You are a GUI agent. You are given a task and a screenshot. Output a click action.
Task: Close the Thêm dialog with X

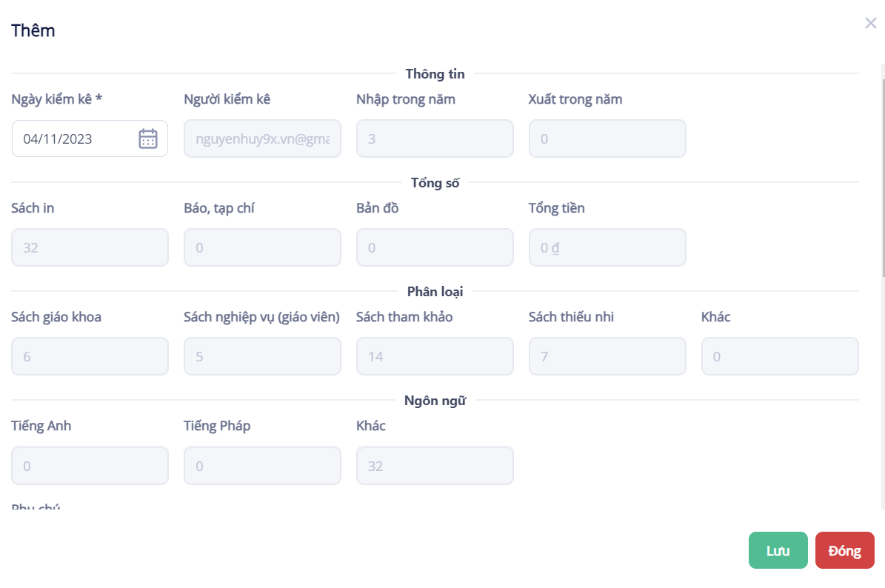[x=871, y=23]
